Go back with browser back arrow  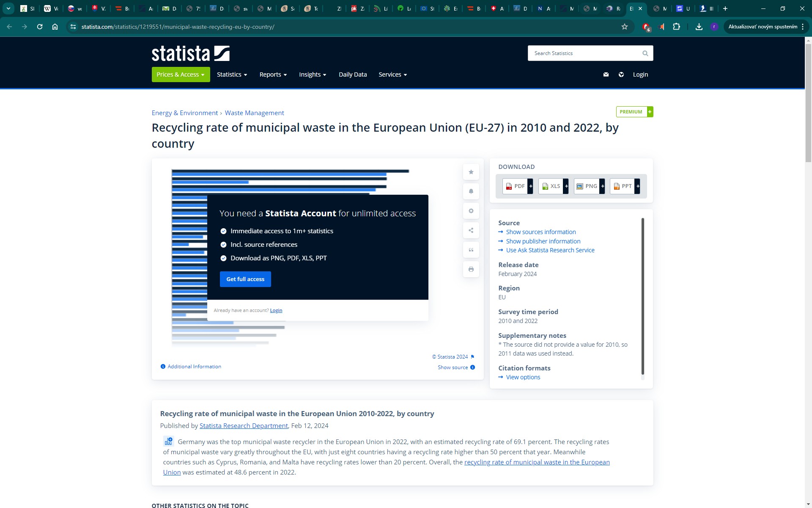tap(9, 27)
